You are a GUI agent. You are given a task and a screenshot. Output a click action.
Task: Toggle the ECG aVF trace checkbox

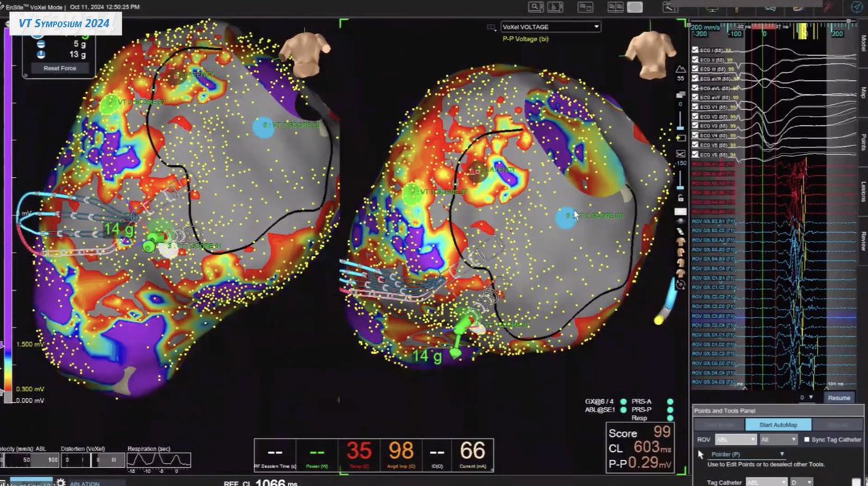[696, 97]
